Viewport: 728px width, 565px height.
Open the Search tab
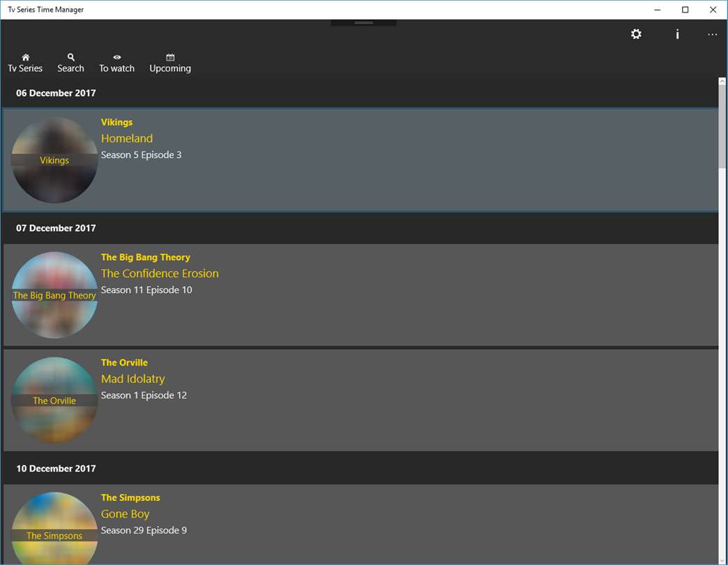[70, 63]
